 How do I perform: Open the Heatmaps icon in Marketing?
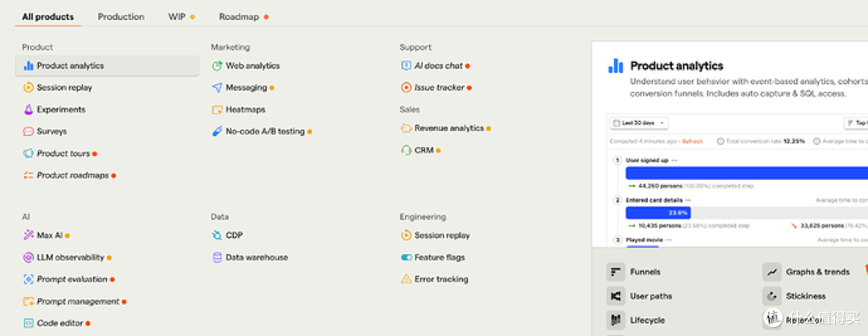[217, 109]
